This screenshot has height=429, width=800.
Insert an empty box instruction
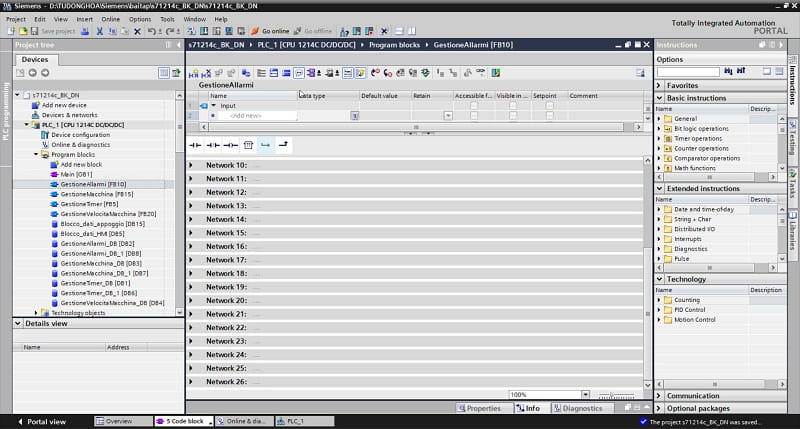(x=248, y=145)
